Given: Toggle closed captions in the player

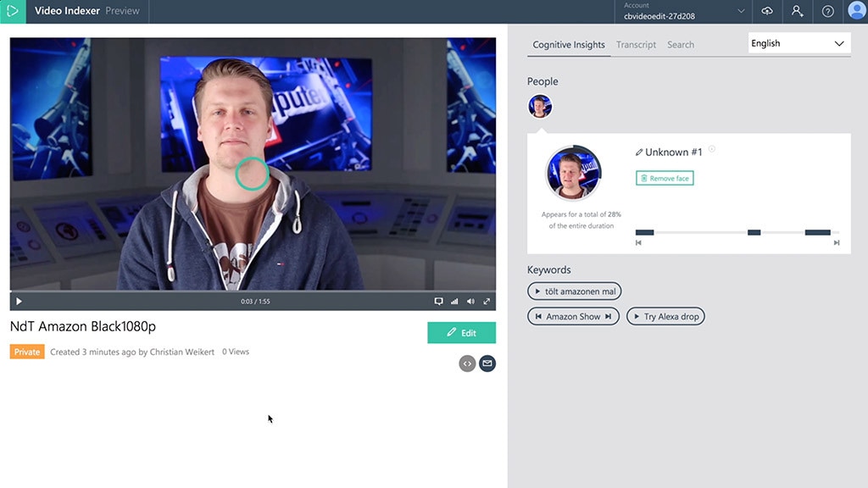Looking at the screenshot, I should 438,302.
